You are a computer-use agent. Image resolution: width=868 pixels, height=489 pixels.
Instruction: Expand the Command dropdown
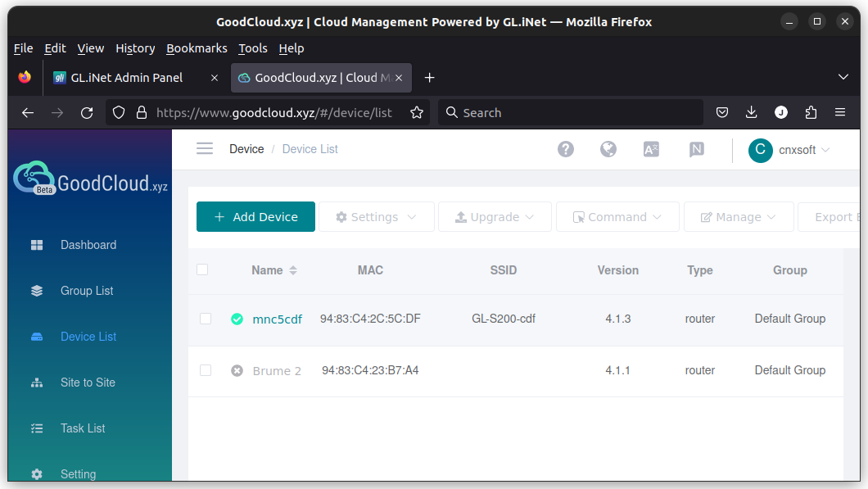[x=617, y=217]
